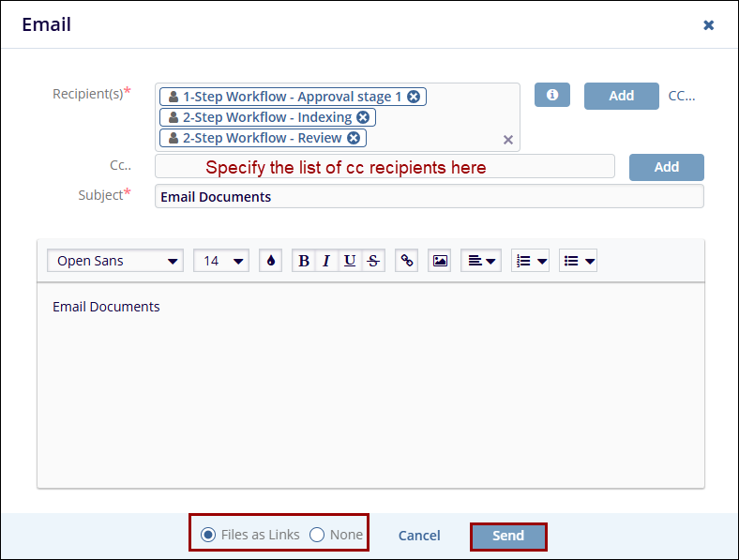739x560 pixels.
Task: Open the font size 14 dropdown
Action: click(220, 261)
